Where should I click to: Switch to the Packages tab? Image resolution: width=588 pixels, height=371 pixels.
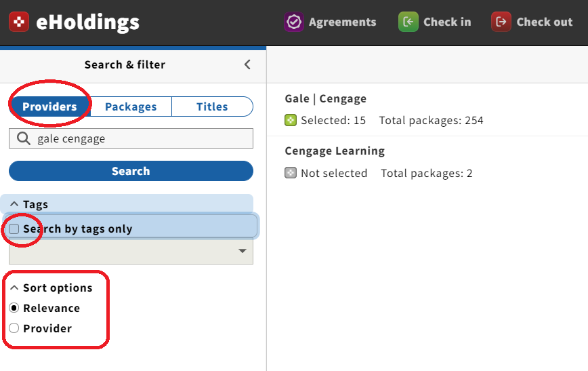pos(131,106)
